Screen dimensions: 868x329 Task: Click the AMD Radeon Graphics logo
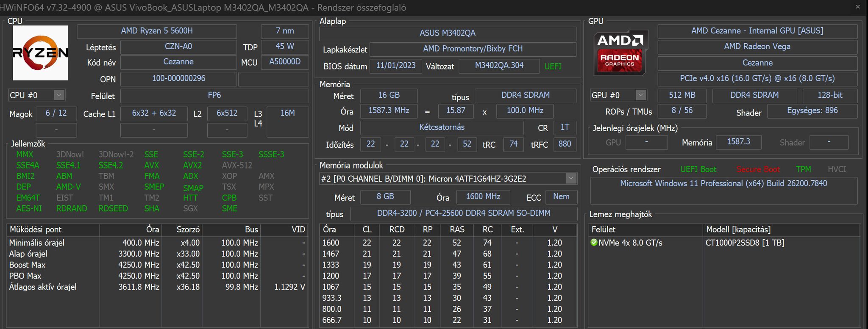tap(621, 53)
